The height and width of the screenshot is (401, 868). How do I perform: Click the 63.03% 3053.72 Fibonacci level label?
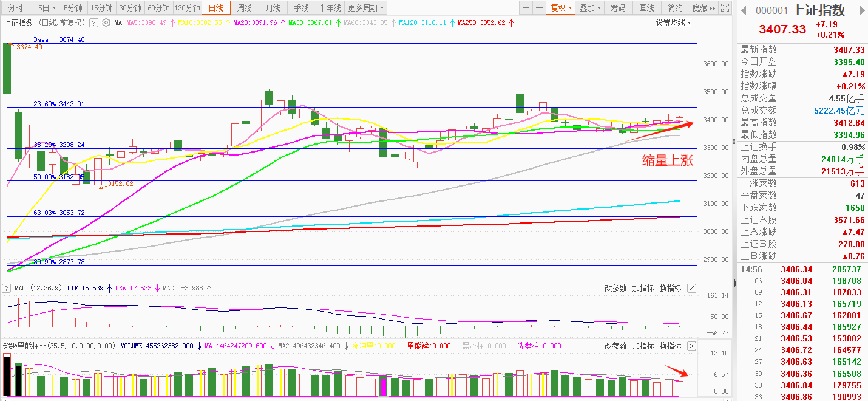[59, 213]
